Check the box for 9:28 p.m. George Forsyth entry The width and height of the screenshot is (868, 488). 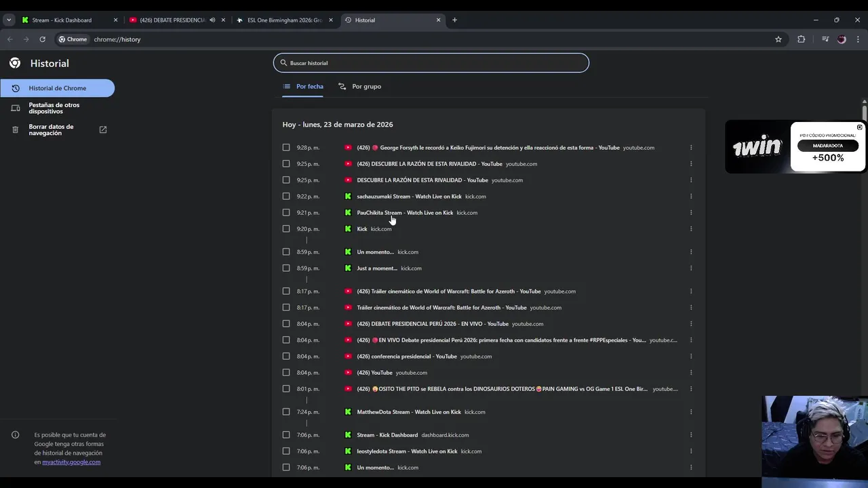click(x=286, y=148)
